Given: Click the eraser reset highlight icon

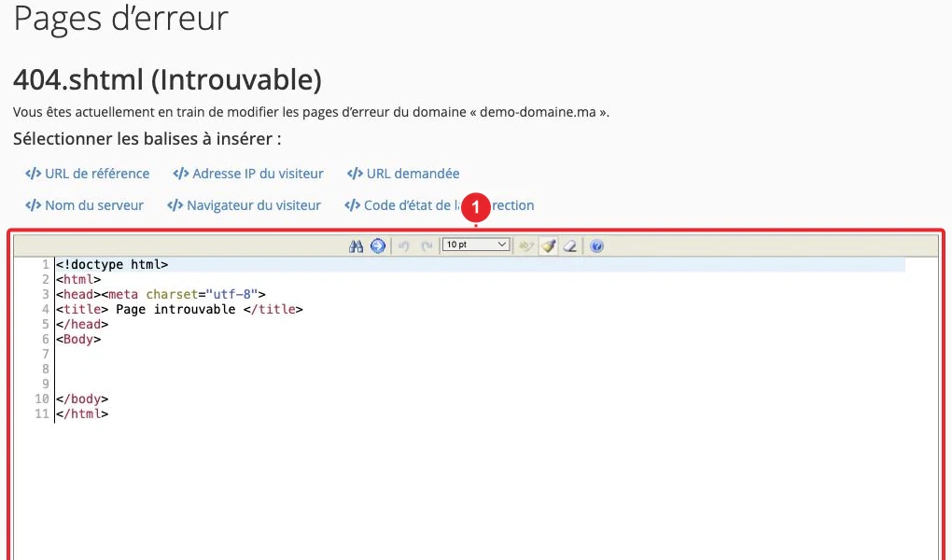Looking at the screenshot, I should coord(569,246).
